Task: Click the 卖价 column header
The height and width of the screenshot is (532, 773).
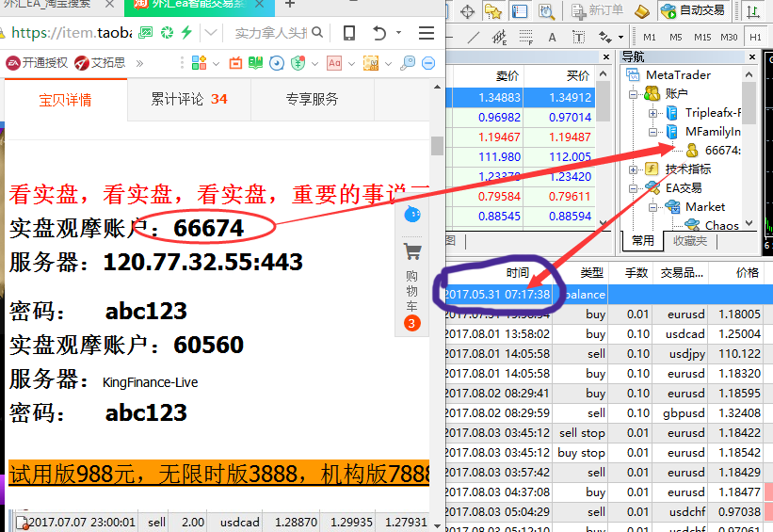Action: pyautogui.click(x=507, y=76)
